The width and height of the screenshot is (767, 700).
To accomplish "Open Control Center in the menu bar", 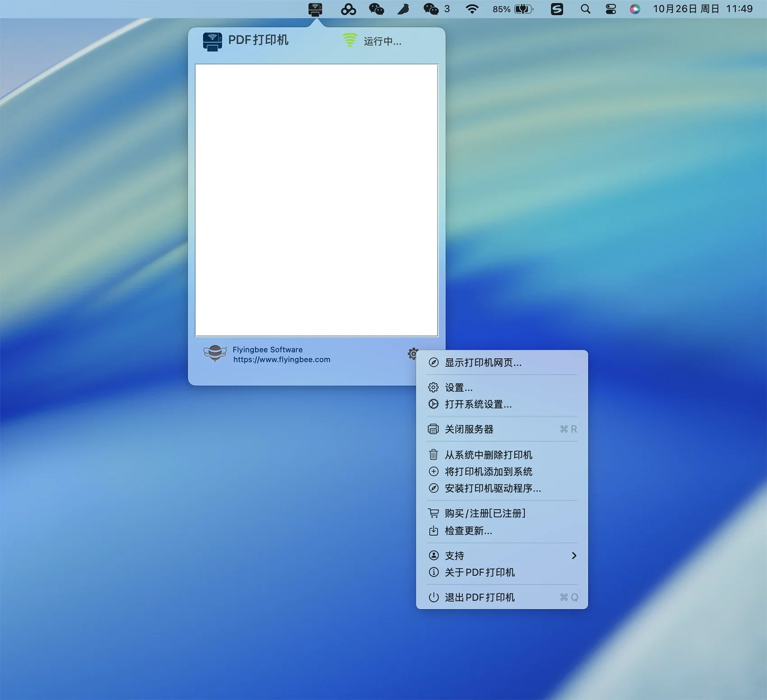I will pyautogui.click(x=610, y=9).
